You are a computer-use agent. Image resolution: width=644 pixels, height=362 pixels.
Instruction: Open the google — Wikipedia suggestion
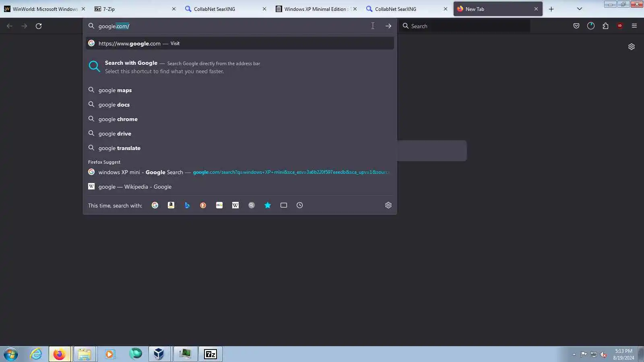(239, 187)
